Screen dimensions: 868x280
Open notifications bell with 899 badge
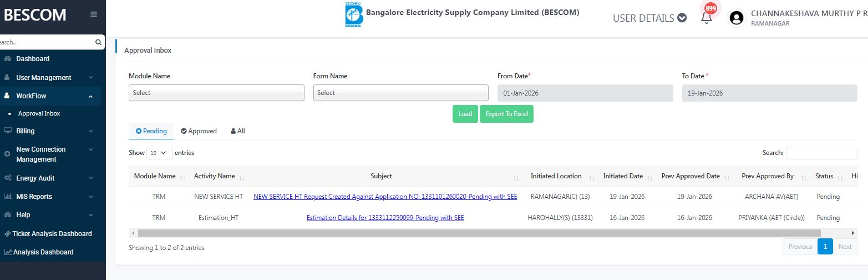pyautogui.click(x=706, y=18)
